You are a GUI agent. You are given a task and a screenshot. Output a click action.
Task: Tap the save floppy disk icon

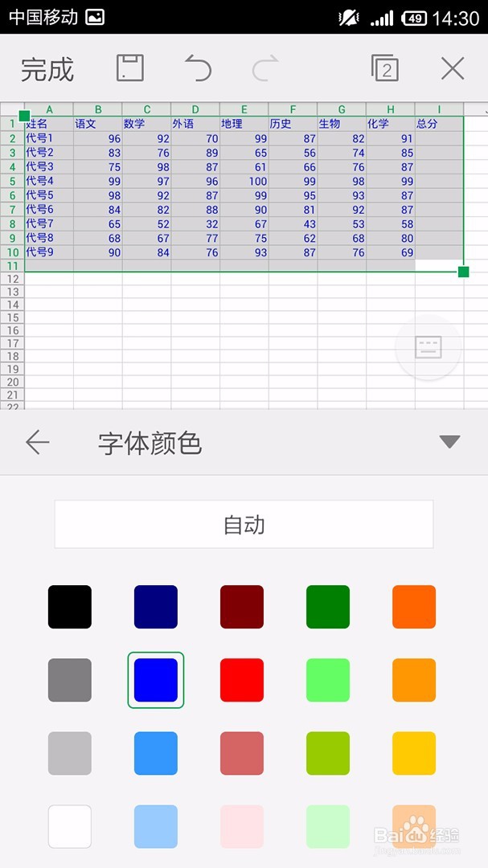click(x=130, y=68)
